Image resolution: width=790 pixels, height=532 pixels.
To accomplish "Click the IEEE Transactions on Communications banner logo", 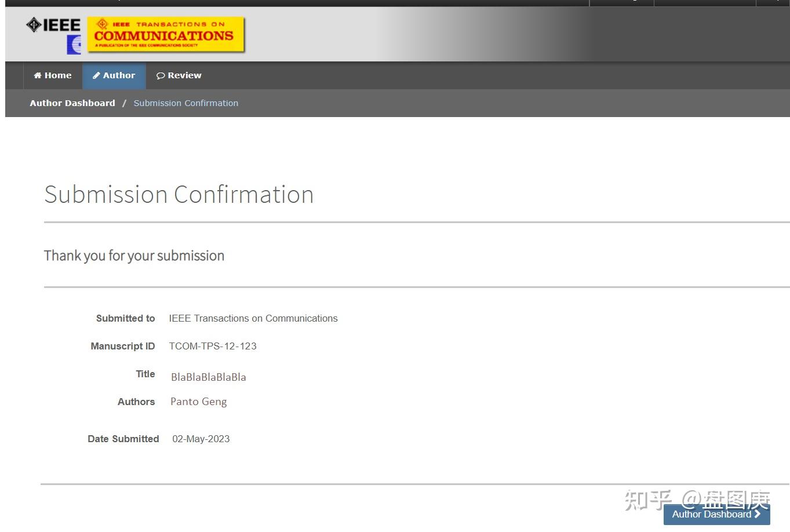I will 165,34.
